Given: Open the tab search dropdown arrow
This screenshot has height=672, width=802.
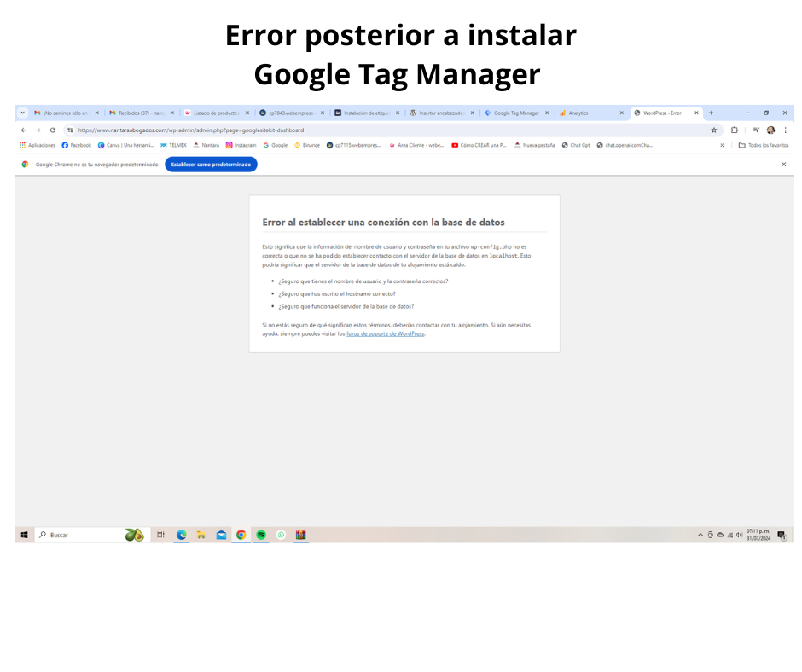Looking at the screenshot, I should coord(22,113).
